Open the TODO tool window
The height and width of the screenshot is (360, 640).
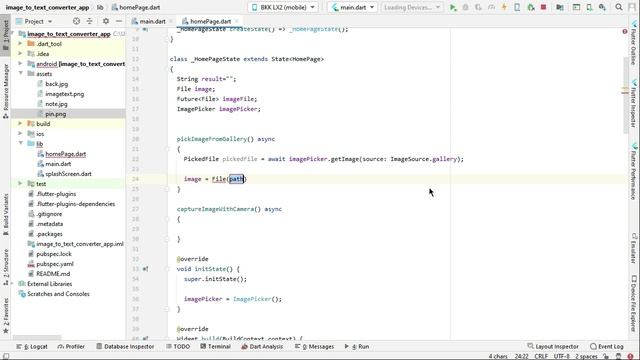click(178, 347)
